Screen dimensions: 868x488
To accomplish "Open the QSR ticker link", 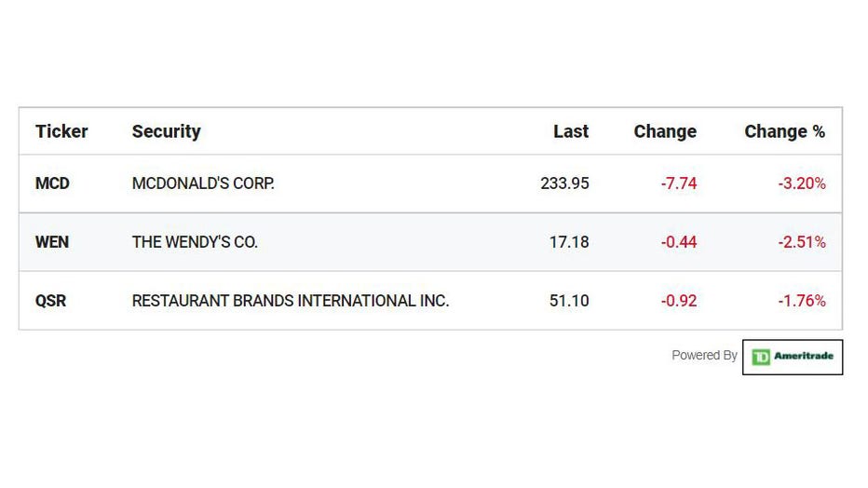I will tap(50, 301).
